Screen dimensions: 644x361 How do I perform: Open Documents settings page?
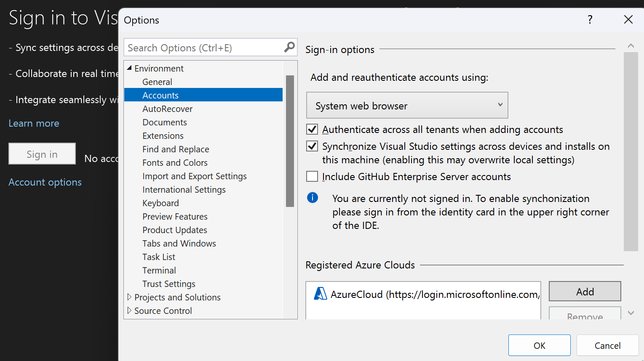click(x=164, y=122)
